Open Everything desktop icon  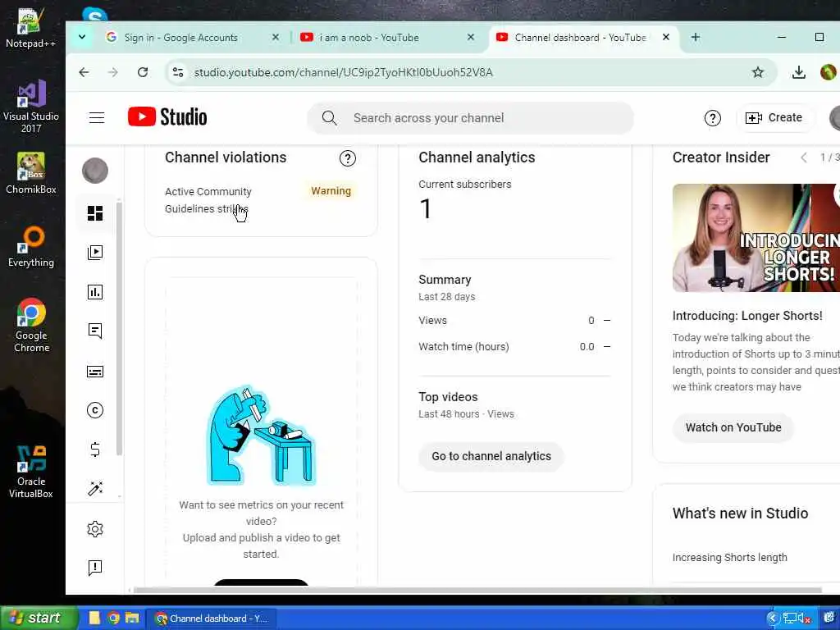30,246
